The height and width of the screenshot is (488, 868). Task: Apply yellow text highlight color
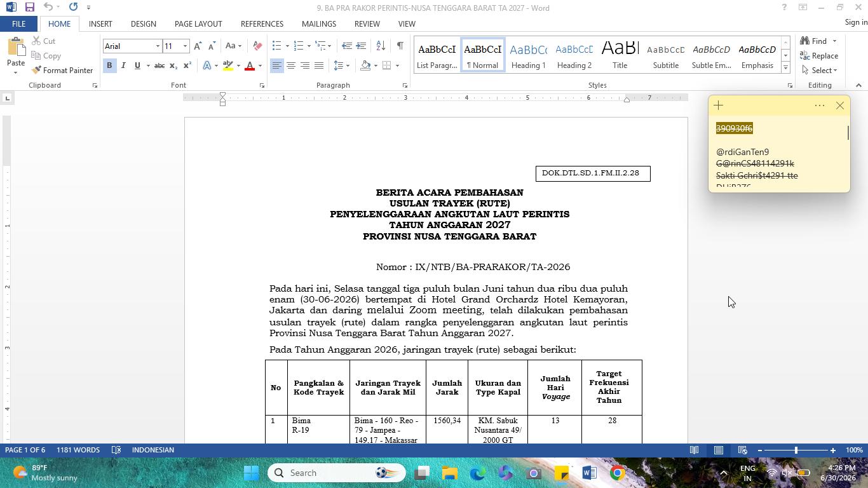coord(228,65)
